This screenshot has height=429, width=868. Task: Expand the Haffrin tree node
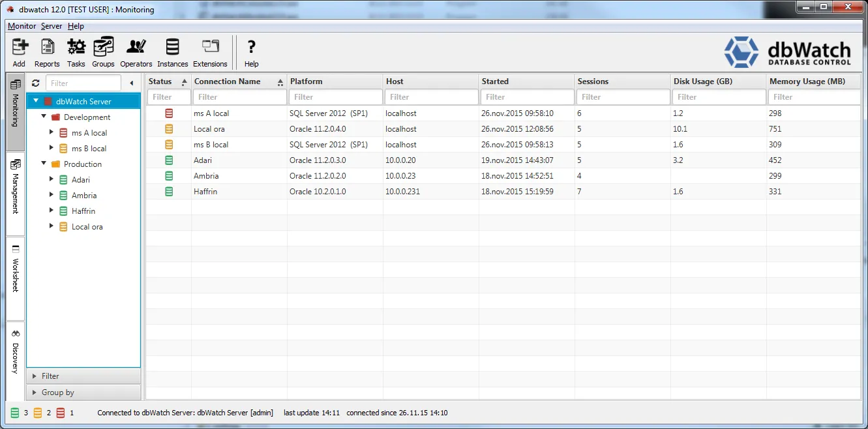click(x=52, y=211)
